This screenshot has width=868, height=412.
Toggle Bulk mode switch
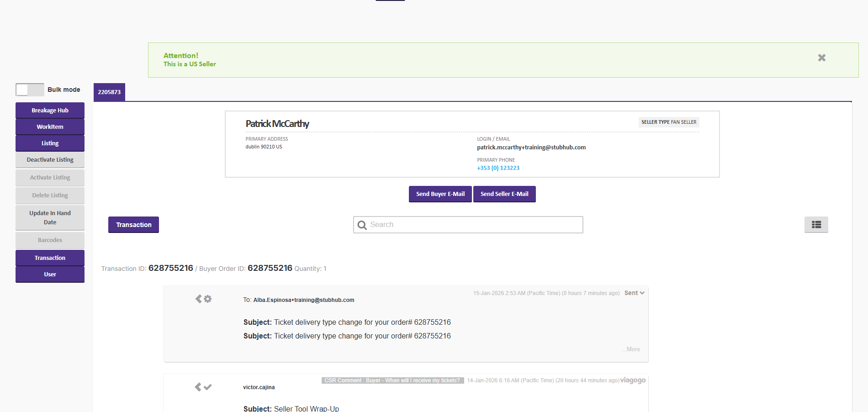30,90
